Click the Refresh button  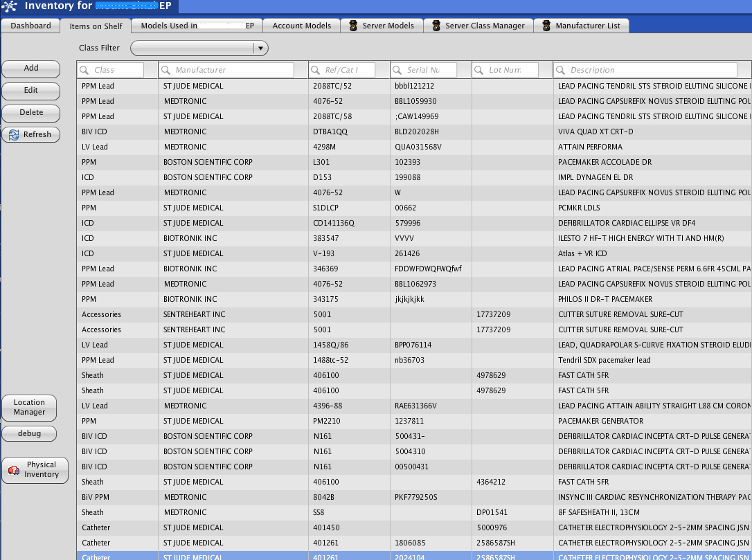click(31, 135)
